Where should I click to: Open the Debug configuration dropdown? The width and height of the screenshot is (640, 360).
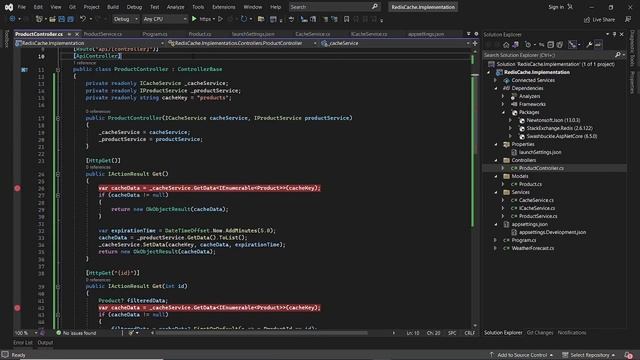(x=125, y=19)
